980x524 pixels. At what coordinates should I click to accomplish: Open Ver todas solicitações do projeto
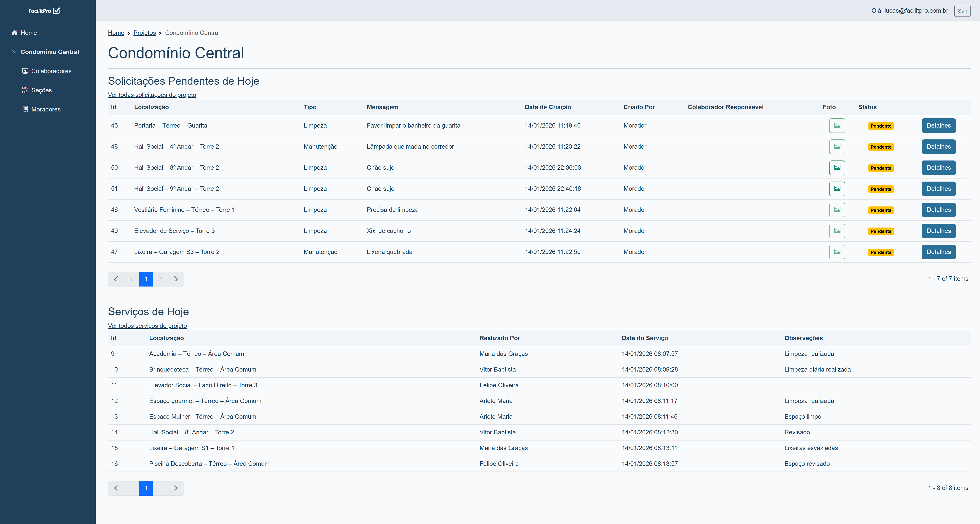coord(152,95)
